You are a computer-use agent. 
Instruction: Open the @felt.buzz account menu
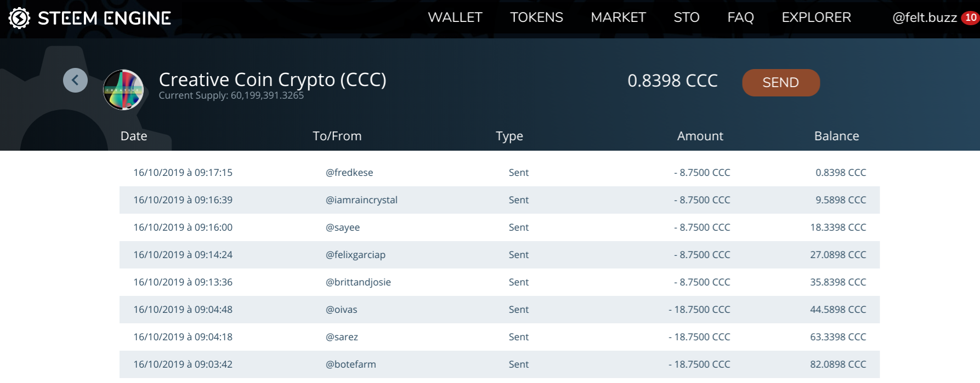pyautogui.click(x=925, y=18)
